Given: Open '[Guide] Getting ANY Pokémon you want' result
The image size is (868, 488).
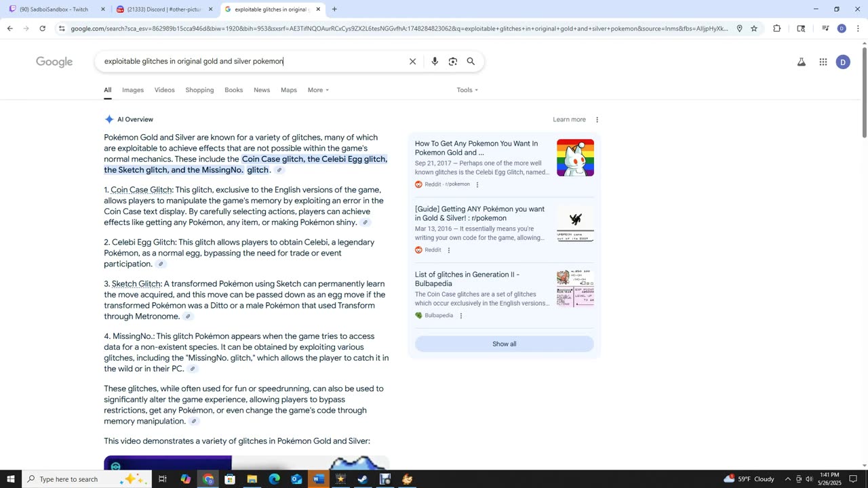Looking at the screenshot, I should tap(479, 214).
